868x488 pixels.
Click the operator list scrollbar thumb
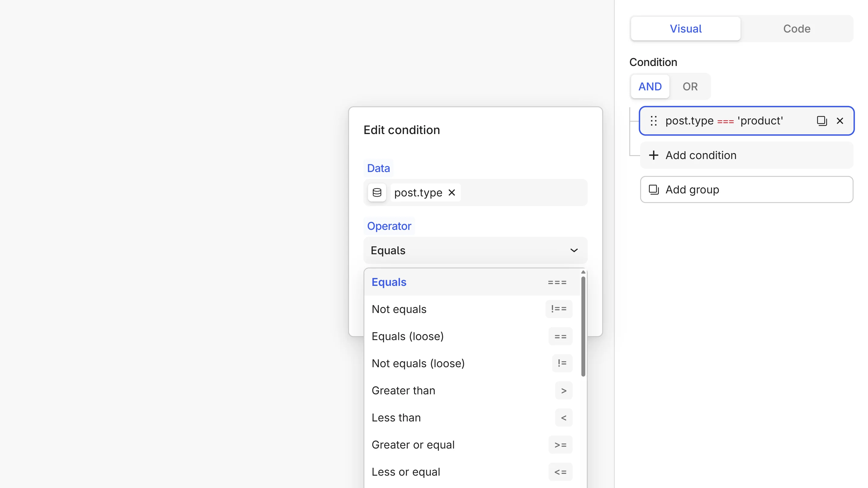583,326
